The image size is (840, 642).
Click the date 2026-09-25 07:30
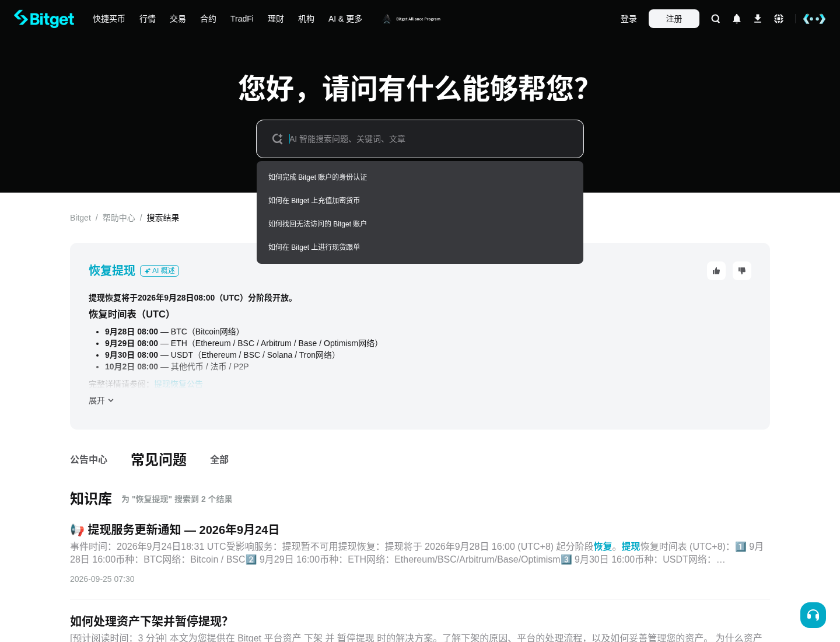click(102, 579)
